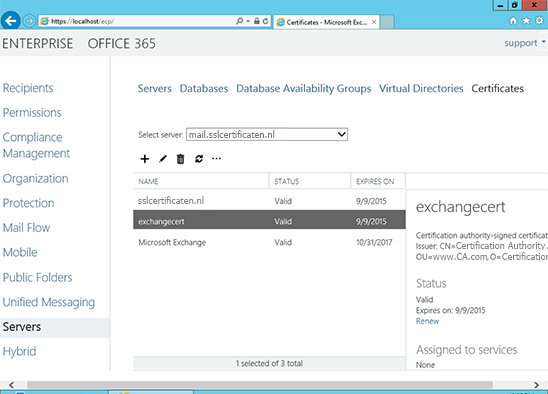
Task: Click the ENTERPRISE header link
Action: pyautogui.click(x=38, y=44)
